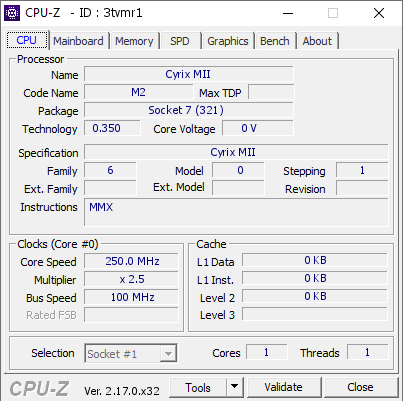
Task: Click the Instructions value 'MMX'
Action: (x=236, y=212)
